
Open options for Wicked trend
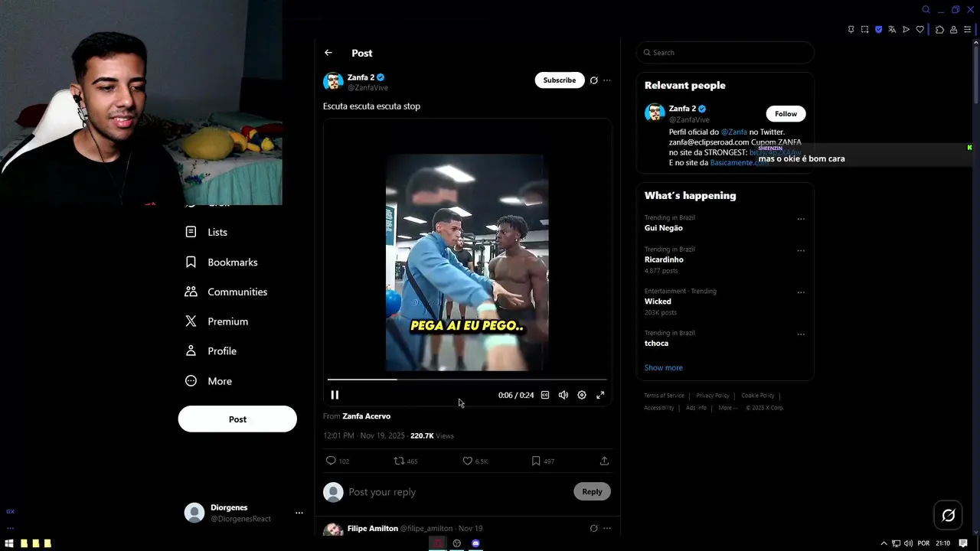[801, 292]
